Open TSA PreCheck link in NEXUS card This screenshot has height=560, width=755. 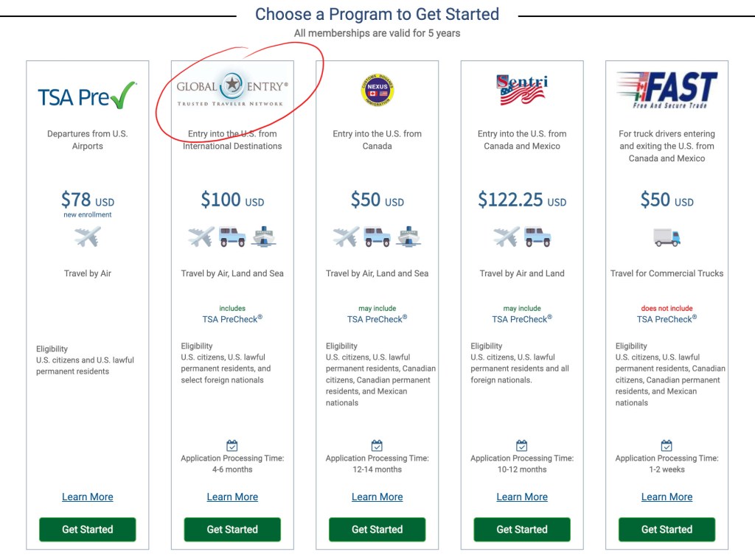377,320
